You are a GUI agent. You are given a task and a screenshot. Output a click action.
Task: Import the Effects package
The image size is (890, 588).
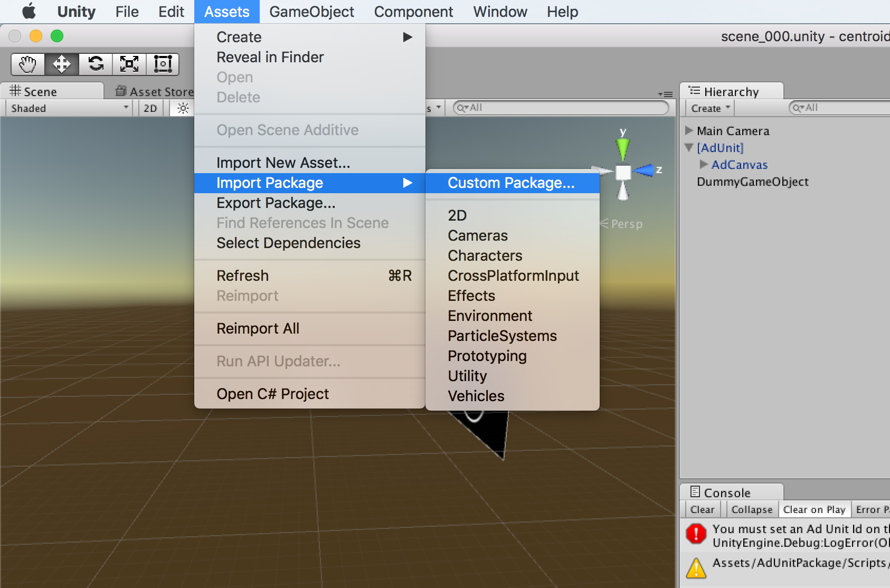[513, 296]
